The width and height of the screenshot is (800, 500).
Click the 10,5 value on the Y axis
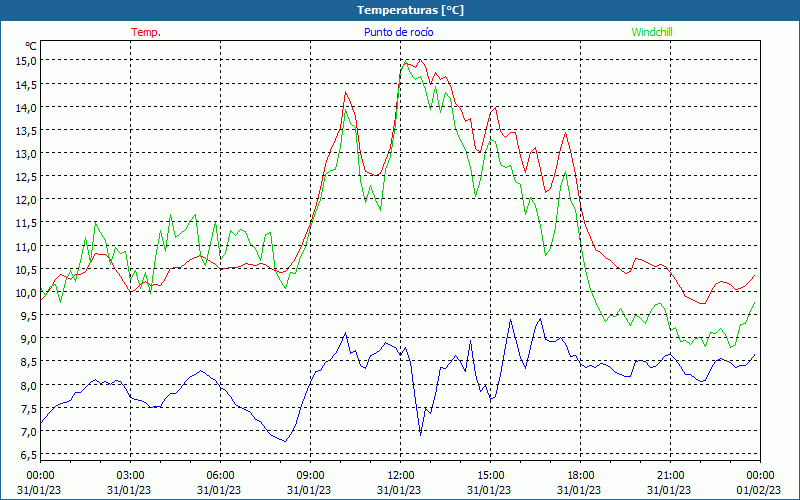point(26,269)
